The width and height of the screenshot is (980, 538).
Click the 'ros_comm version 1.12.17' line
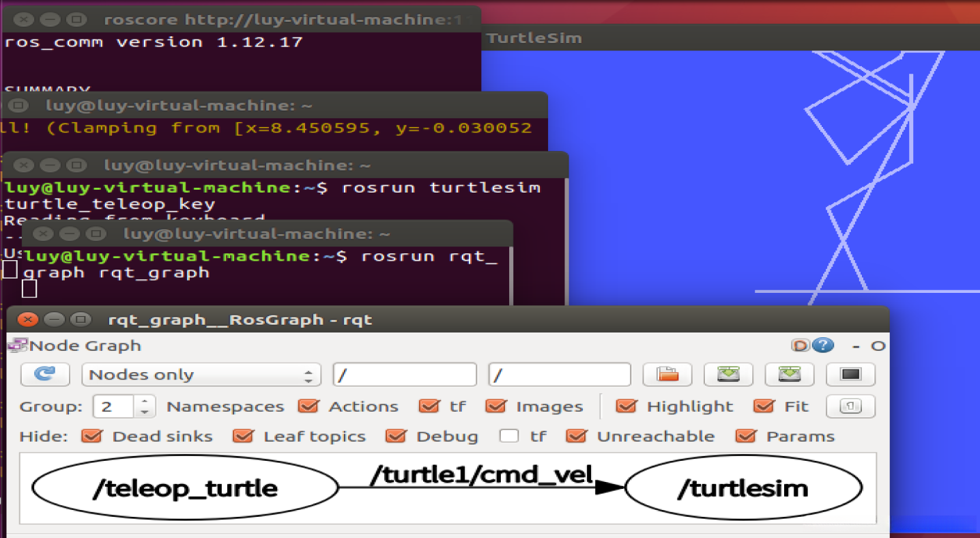coord(154,42)
